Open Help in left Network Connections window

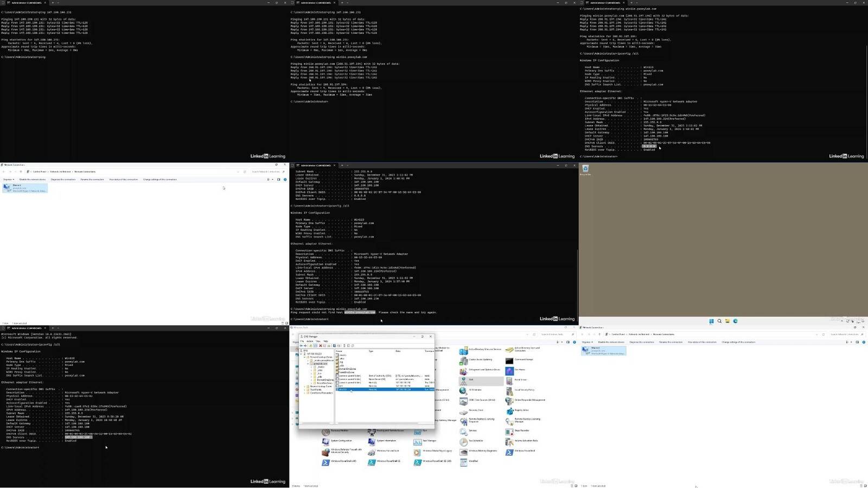(x=285, y=179)
